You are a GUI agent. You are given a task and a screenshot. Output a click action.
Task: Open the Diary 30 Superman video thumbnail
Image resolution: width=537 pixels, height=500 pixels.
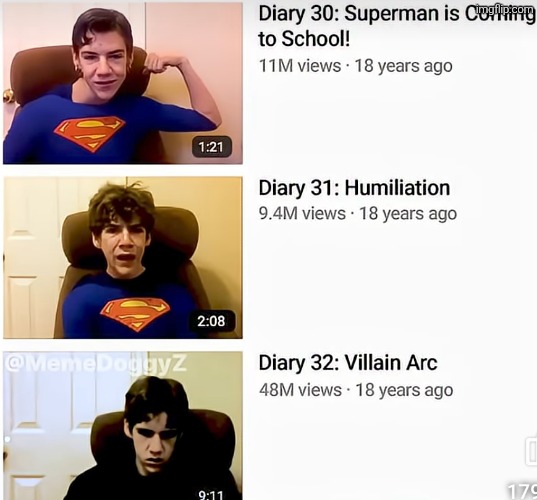click(x=123, y=83)
